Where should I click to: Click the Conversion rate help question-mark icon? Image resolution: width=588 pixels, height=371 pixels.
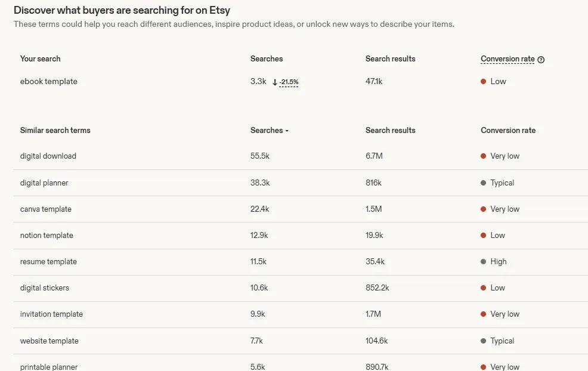click(541, 59)
